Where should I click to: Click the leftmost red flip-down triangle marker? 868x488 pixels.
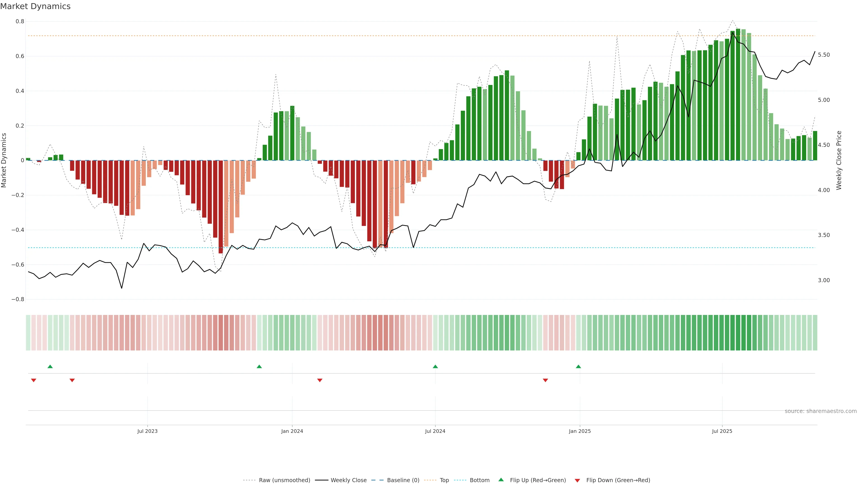[x=34, y=380]
